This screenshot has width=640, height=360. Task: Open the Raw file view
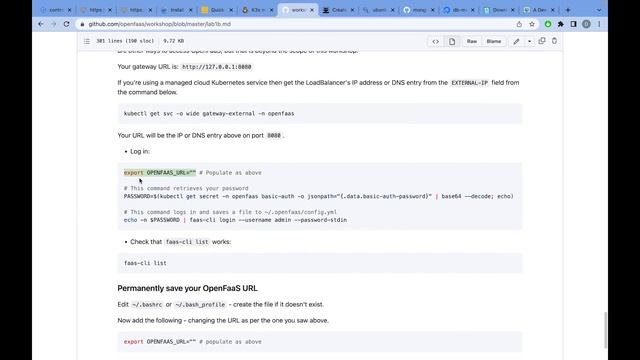coord(472,41)
